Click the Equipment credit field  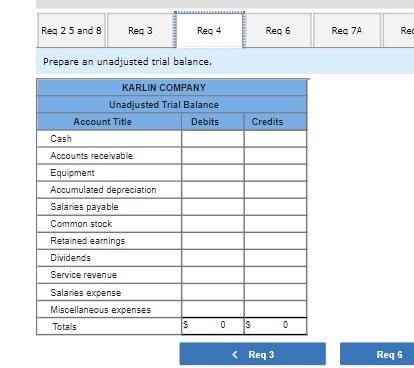[x=275, y=173]
